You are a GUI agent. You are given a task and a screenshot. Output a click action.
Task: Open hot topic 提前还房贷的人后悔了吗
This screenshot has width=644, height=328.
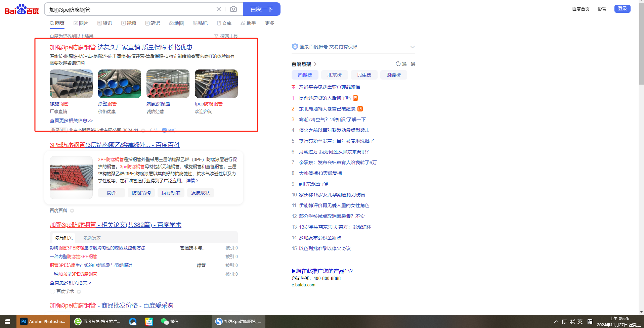pos(325,98)
